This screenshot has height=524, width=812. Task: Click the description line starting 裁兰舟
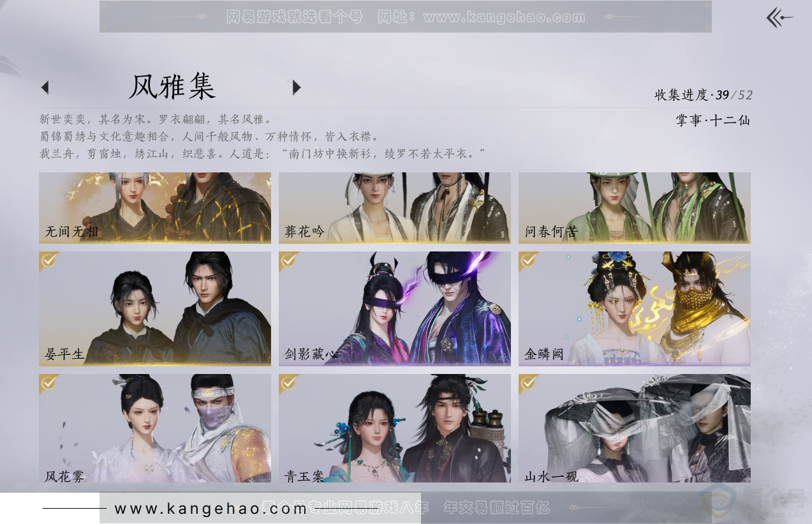pyautogui.click(x=262, y=154)
